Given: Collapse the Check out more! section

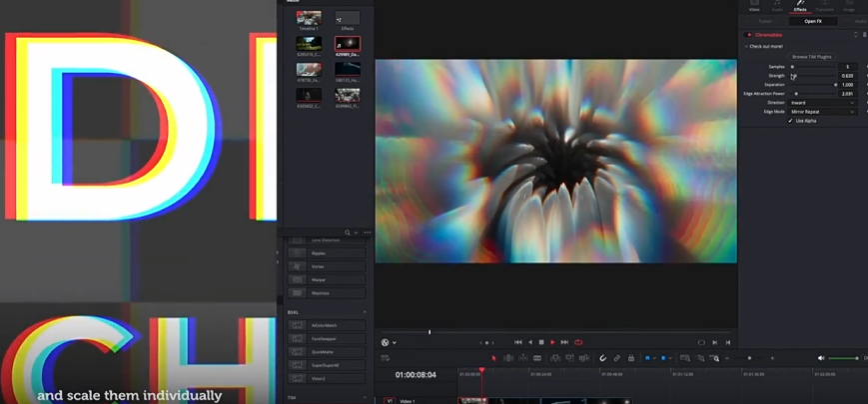Looking at the screenshot, I should (746, 46).
